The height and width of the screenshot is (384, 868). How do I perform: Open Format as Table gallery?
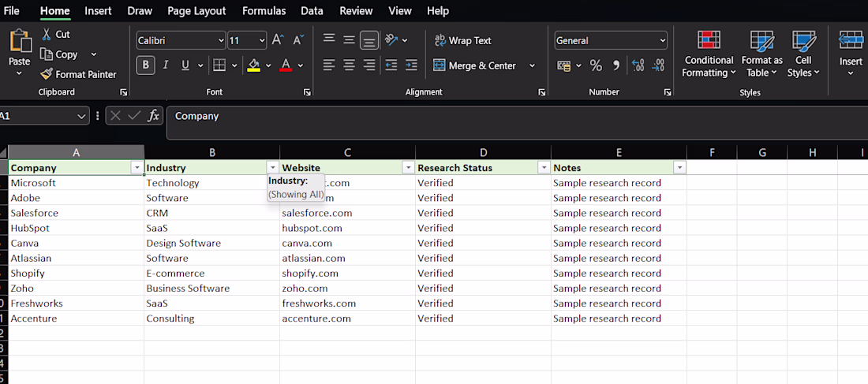pyautogui.click(x=761, y=54)
